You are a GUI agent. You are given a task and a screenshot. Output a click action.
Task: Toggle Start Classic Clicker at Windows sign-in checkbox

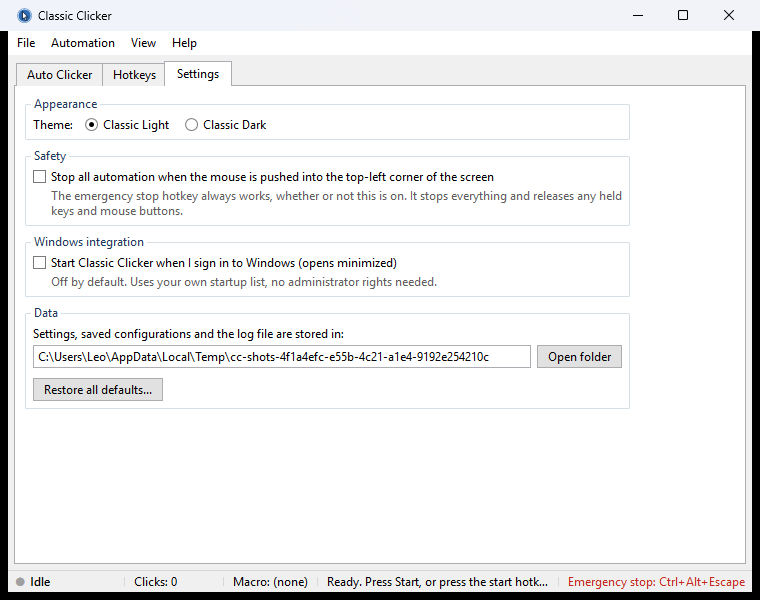[x=39, y=263]
